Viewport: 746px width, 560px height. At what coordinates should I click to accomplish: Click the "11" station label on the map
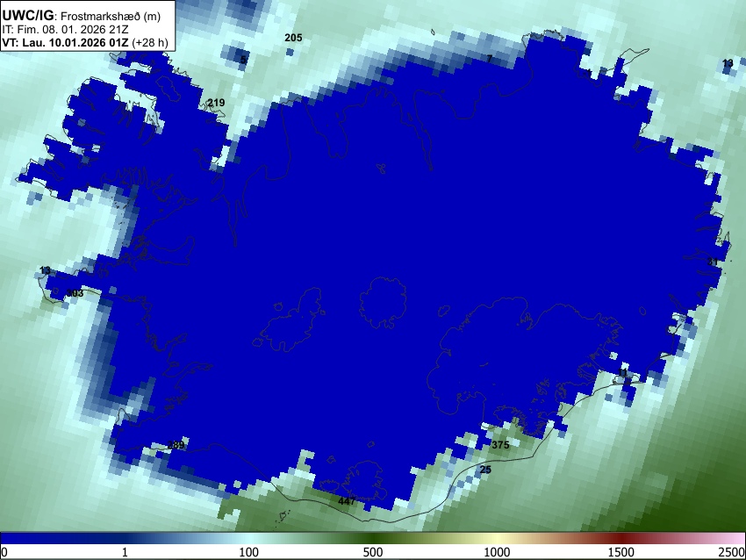point(623,372)
